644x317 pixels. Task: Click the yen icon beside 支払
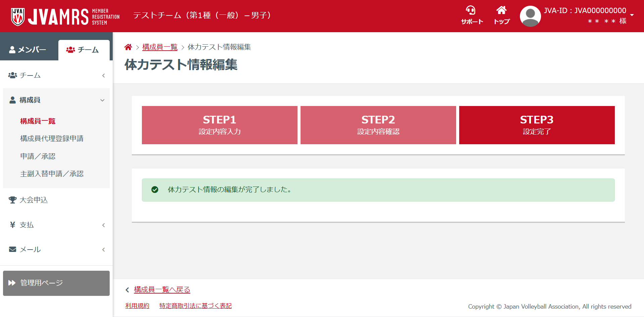point(12,225)
